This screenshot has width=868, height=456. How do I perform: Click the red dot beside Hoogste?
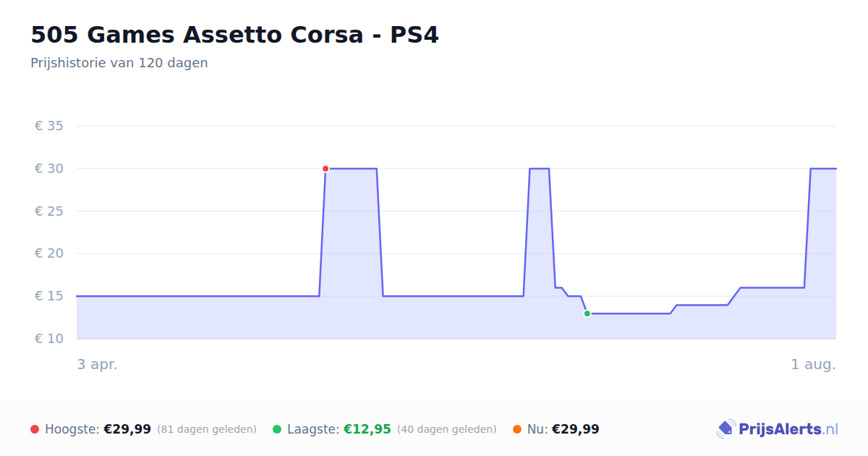tap(35, 429)
